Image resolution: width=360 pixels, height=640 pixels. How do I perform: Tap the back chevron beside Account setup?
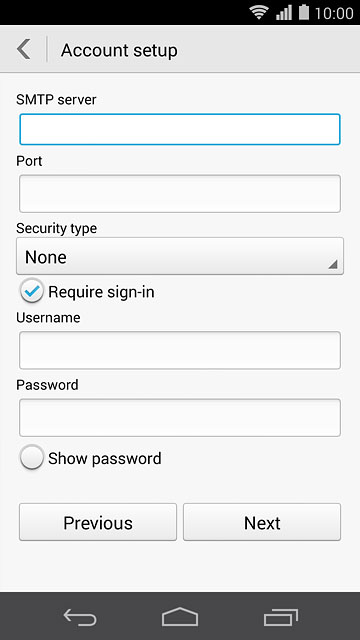point(23,50)
